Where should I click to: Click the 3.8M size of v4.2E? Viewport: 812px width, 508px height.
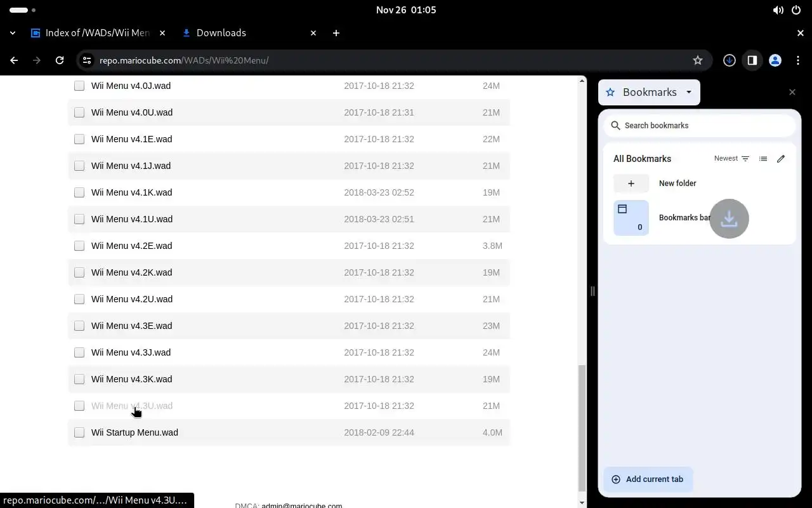point(492,246)
